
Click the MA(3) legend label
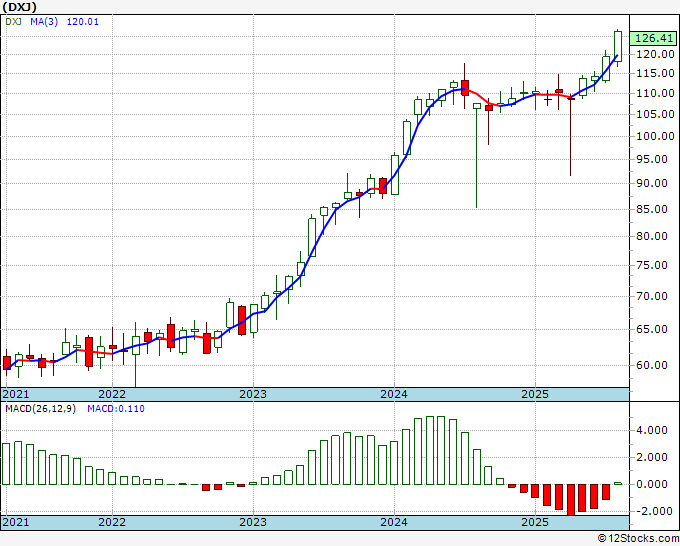[44, 21]
